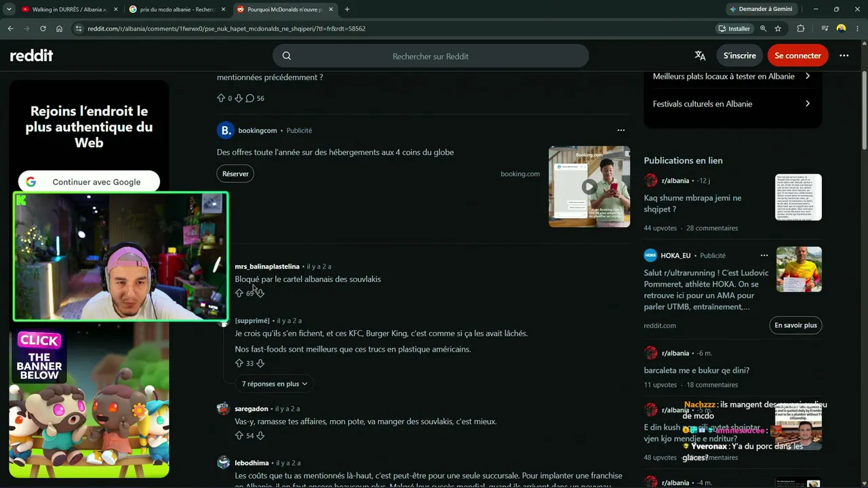Image resolution: width=868 pixels, height=488 pixels.
Task: Close the Pourquoi McDonalds Reddit tab
Action: pyautogui.click(x=330, y=9)
